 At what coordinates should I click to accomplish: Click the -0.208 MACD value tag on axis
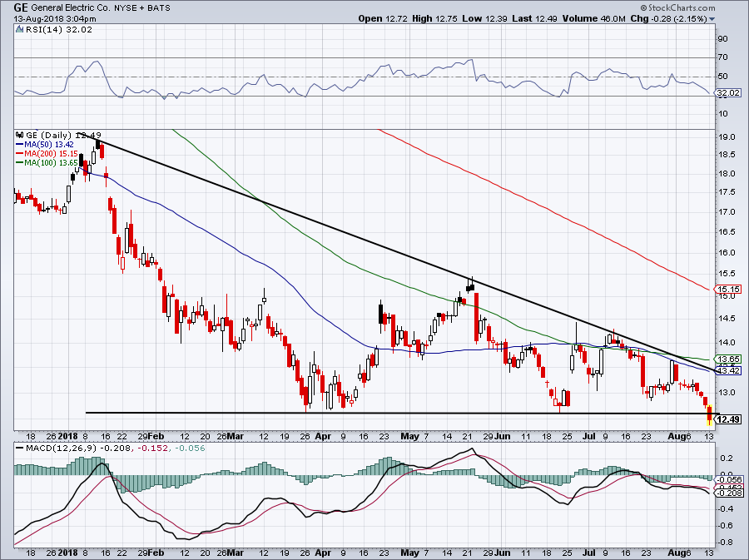pos(728,493)
